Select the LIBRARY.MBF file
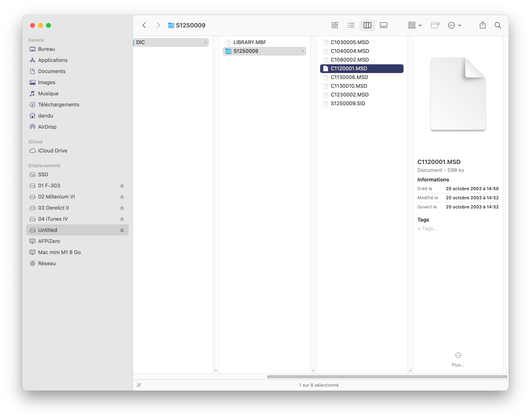 click(x=264, y=42)
